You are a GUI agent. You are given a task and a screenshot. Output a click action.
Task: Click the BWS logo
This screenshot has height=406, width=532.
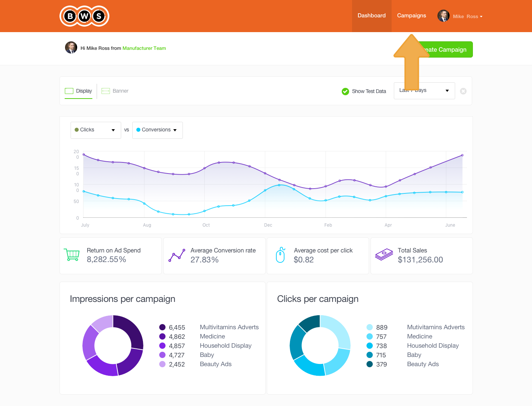point(84,16)
